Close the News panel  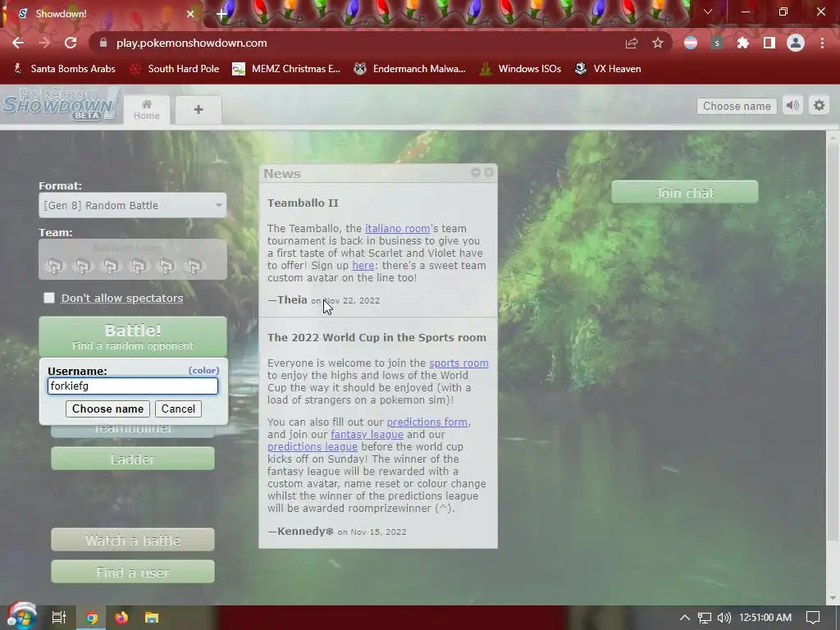[489, 172]
